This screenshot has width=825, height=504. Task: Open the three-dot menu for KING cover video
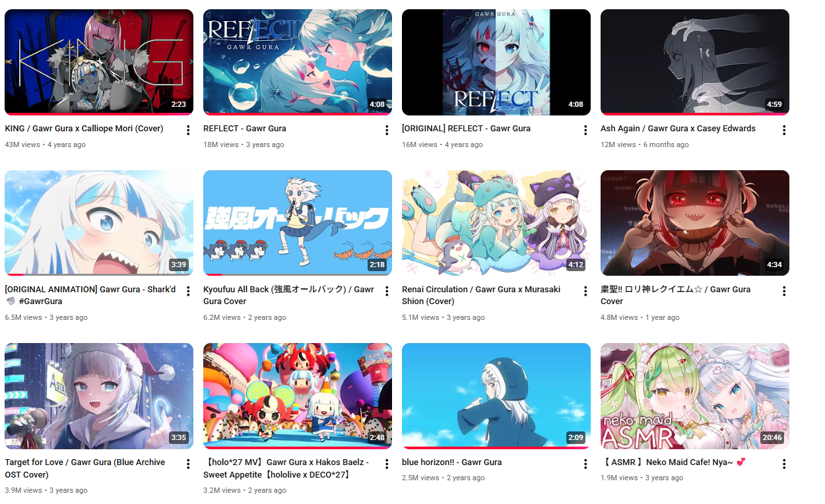click(x=188, y=130)
